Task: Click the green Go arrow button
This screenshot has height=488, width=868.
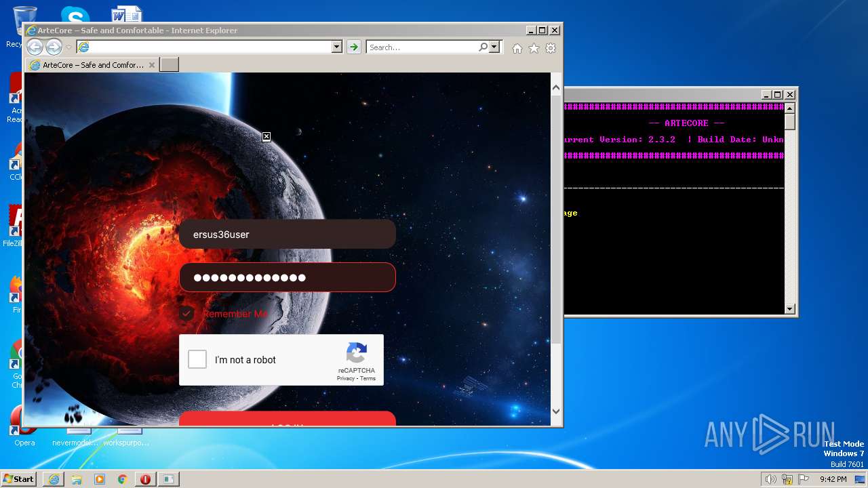Action: (x=353, y=47)
